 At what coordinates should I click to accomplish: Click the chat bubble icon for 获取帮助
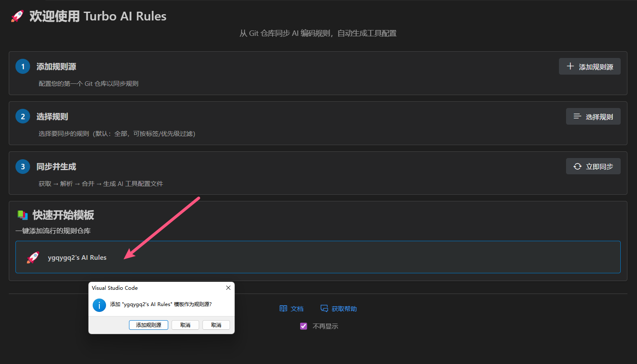324,309
